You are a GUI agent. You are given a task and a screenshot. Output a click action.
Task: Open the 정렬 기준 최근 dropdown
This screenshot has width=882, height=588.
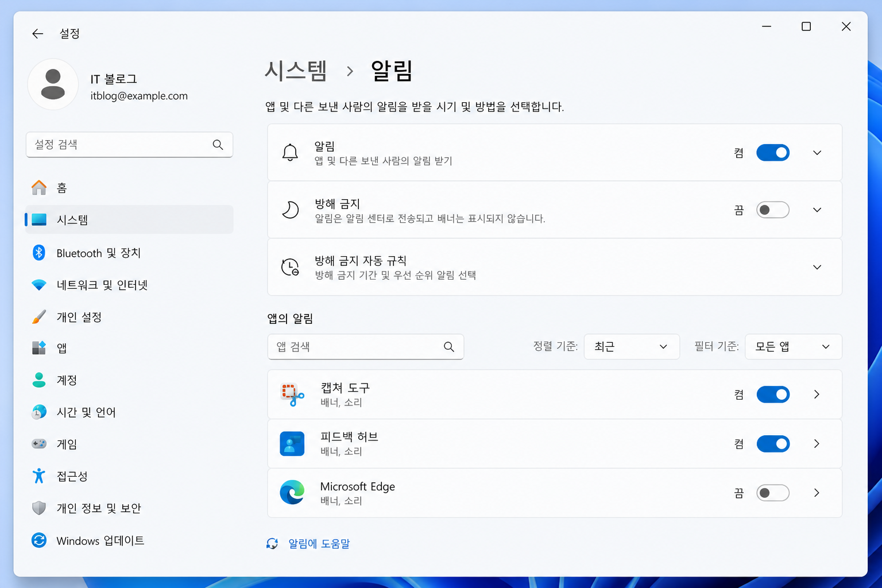[632, 347]
